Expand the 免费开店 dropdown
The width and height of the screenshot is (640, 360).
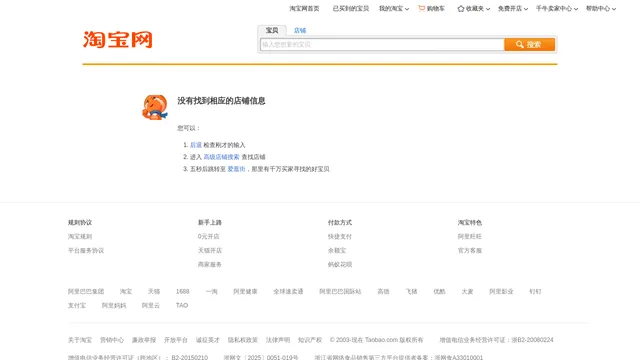pos(513,9)
